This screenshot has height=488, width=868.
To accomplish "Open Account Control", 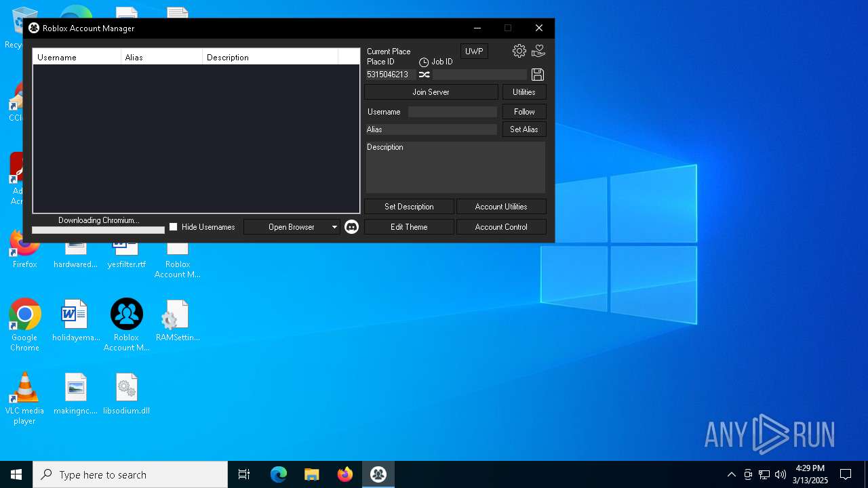I will pyautogui.click(x=501, y=227).
